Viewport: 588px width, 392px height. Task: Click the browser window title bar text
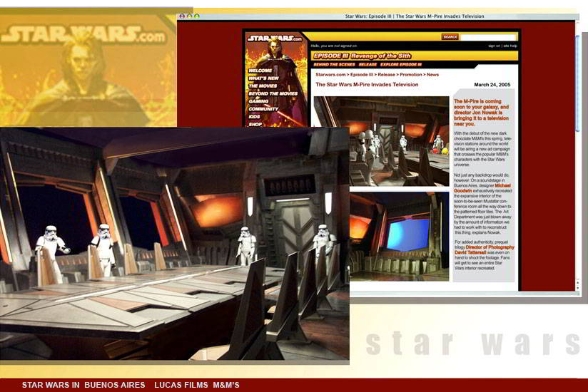(x=415, y=16)
